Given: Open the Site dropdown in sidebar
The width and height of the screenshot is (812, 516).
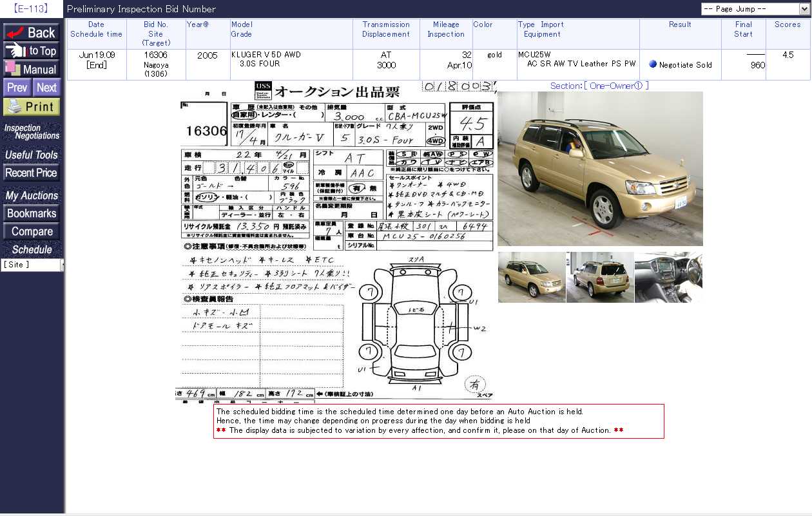Looking at the screenshot, I should [x=32, y=265].
